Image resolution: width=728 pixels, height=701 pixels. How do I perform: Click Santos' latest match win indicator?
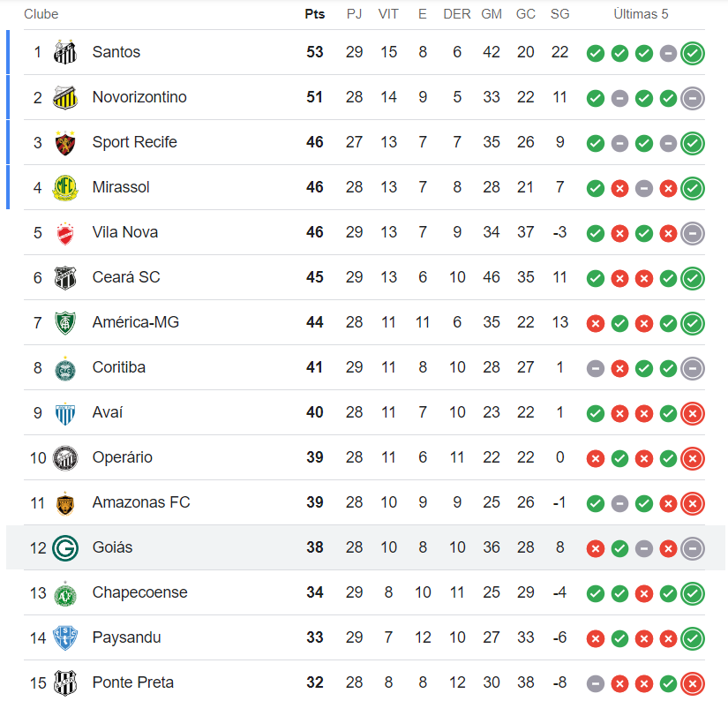point(693,53)
